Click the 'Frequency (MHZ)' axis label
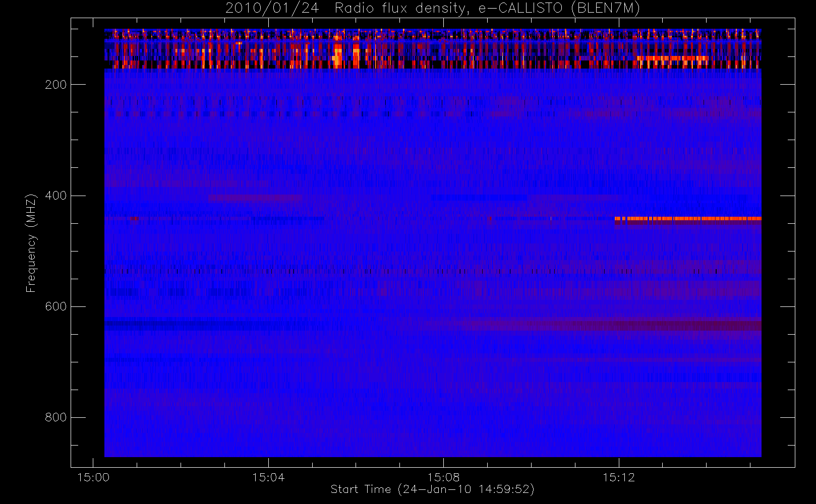816x504 pixels. coord(31,243)
